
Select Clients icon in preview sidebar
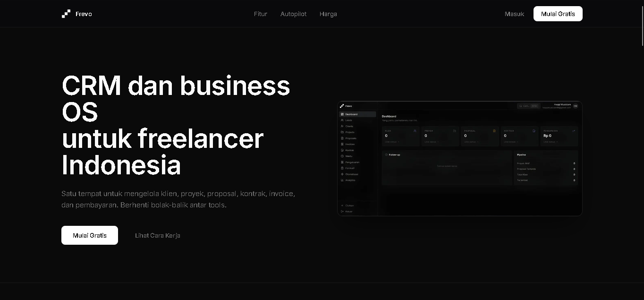(x=342, y=126)
